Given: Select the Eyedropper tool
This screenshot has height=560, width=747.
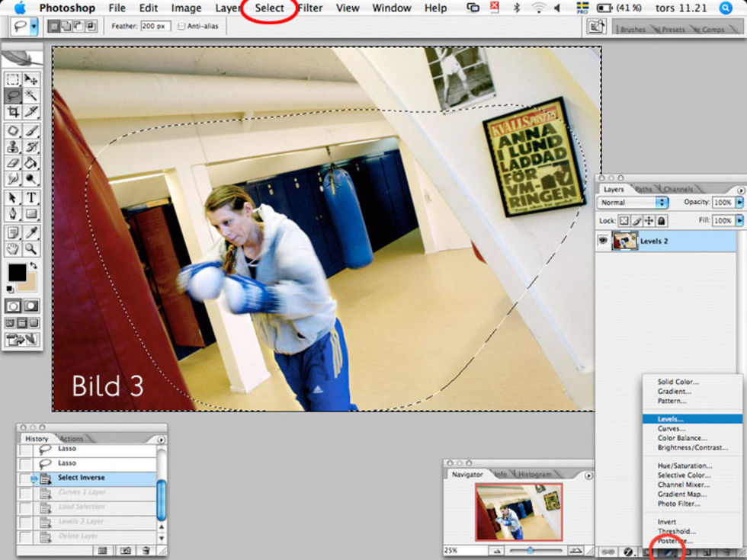Looking at the screenshot, I should [x=31, y=232].
